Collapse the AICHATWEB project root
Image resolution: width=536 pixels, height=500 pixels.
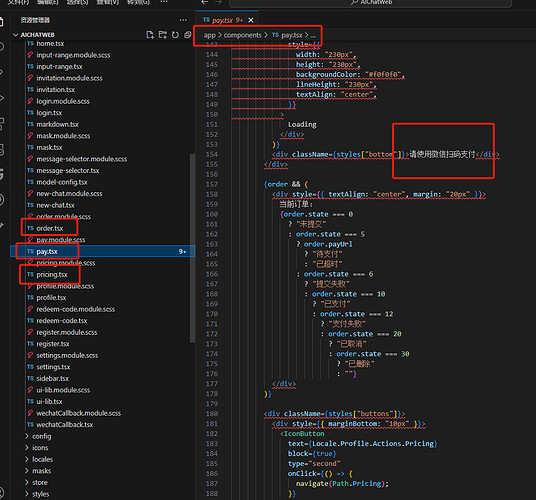pyautogui.click(x=15, y=35)
